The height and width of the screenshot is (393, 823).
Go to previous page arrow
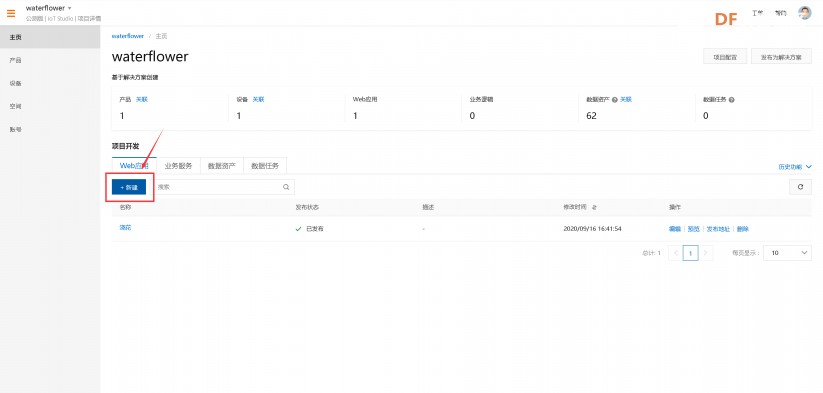tap(676, 253)
